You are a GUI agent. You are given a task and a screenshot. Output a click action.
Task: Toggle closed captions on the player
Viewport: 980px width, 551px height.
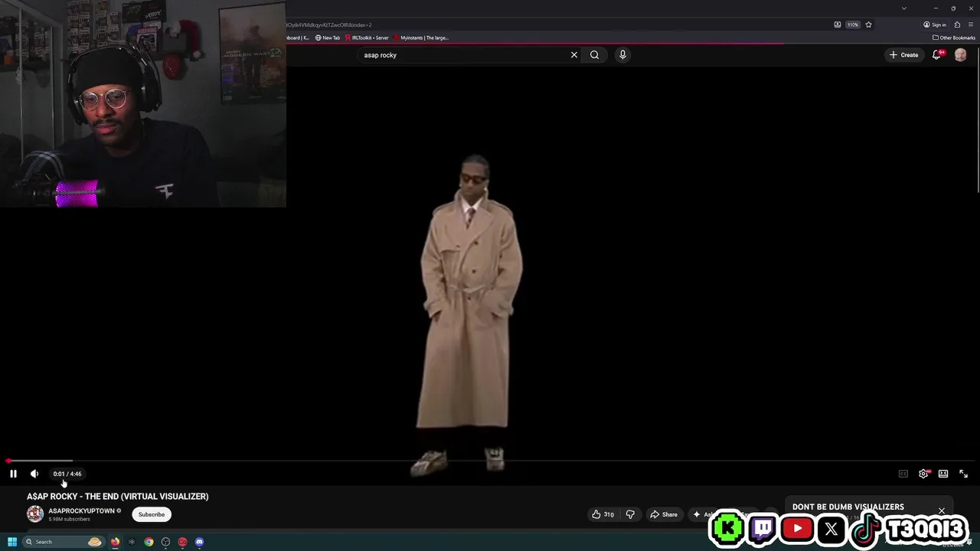903,474
